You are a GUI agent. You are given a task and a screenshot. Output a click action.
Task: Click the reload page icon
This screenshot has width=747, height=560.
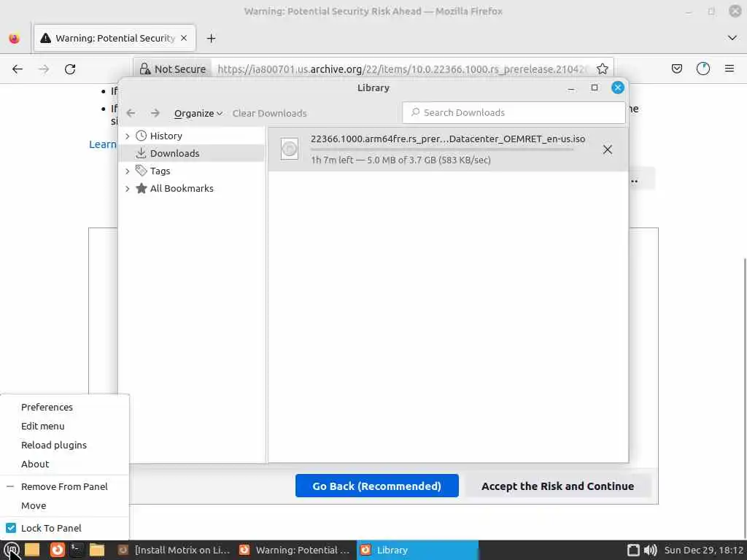70,69
